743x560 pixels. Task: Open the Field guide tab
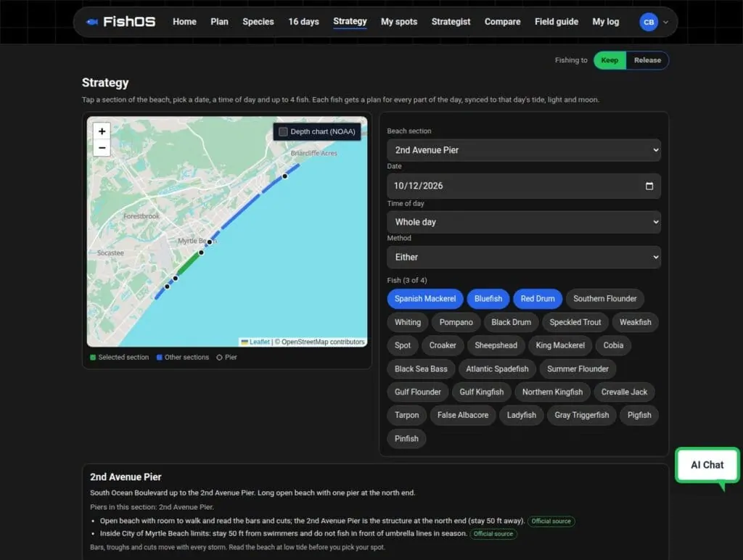pos(557,22)
